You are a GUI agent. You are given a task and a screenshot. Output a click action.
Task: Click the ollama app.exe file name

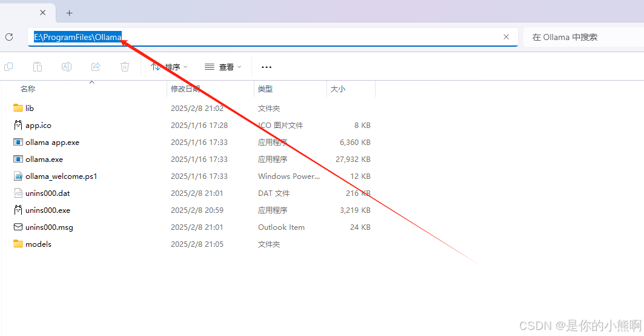52,143
